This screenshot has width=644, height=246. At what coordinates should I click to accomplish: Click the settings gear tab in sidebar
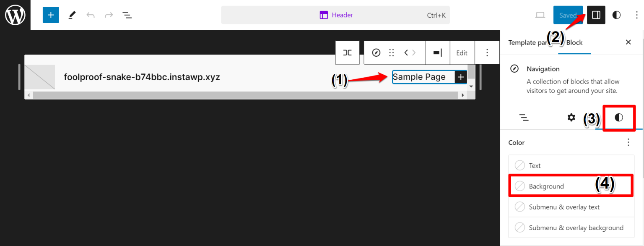[571, 118]
